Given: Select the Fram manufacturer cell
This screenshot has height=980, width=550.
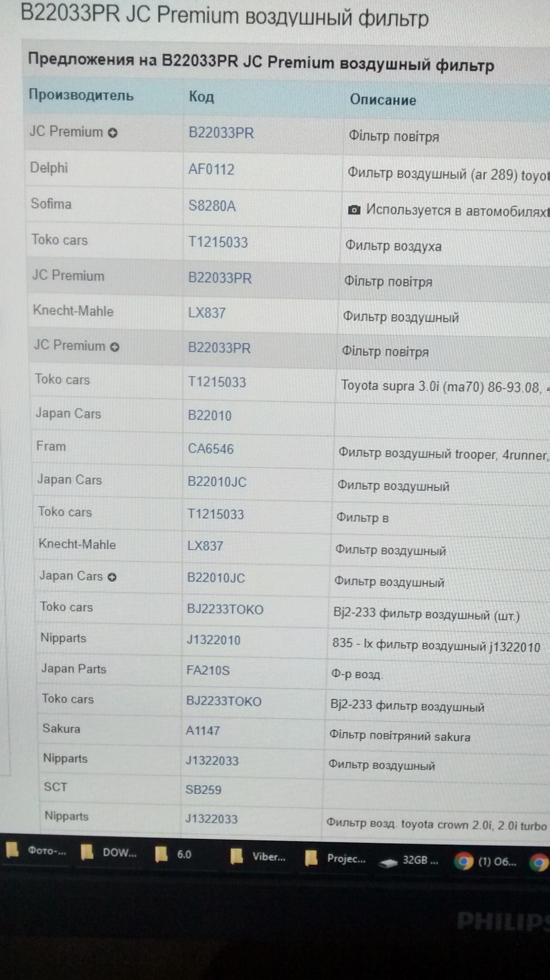Looking at the screenshot, I should point(51,446).
